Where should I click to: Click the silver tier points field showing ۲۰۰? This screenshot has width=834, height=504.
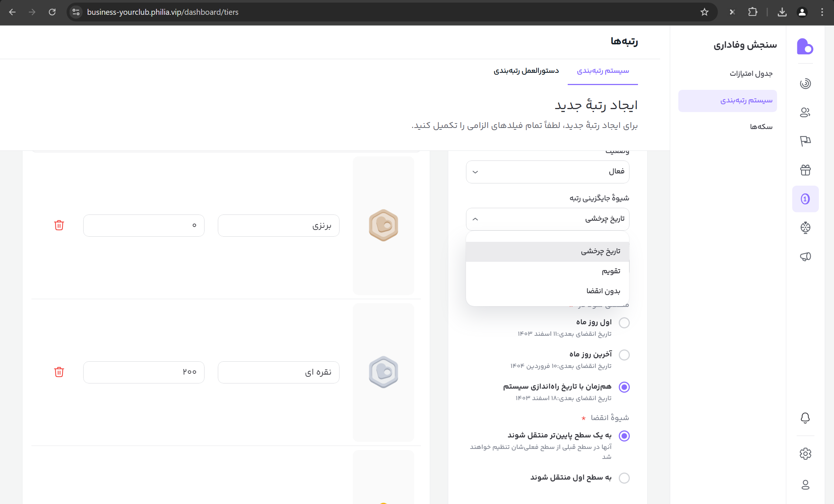144,372
